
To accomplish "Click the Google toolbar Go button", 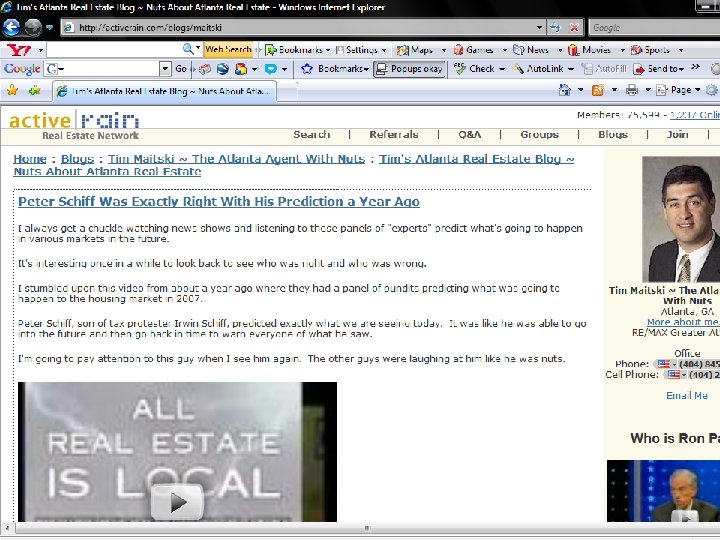I will (181, 69).
